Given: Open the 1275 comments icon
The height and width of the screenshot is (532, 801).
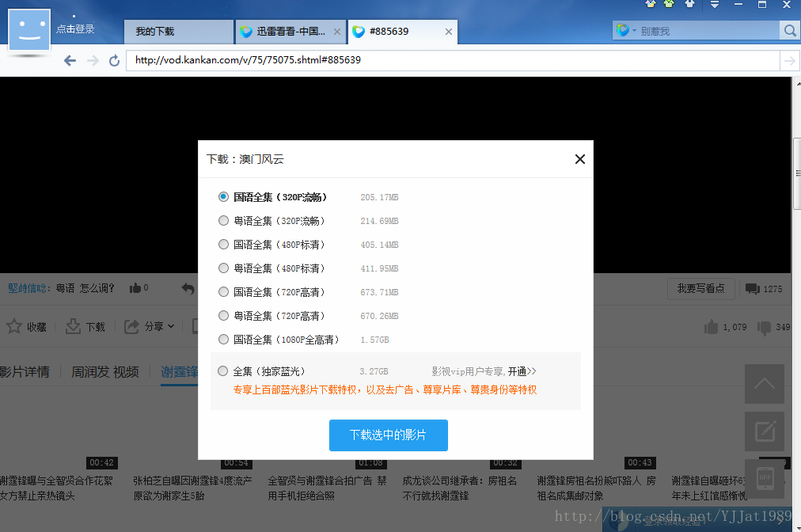Looking at the screenshot, I should [x=753, y=289].
